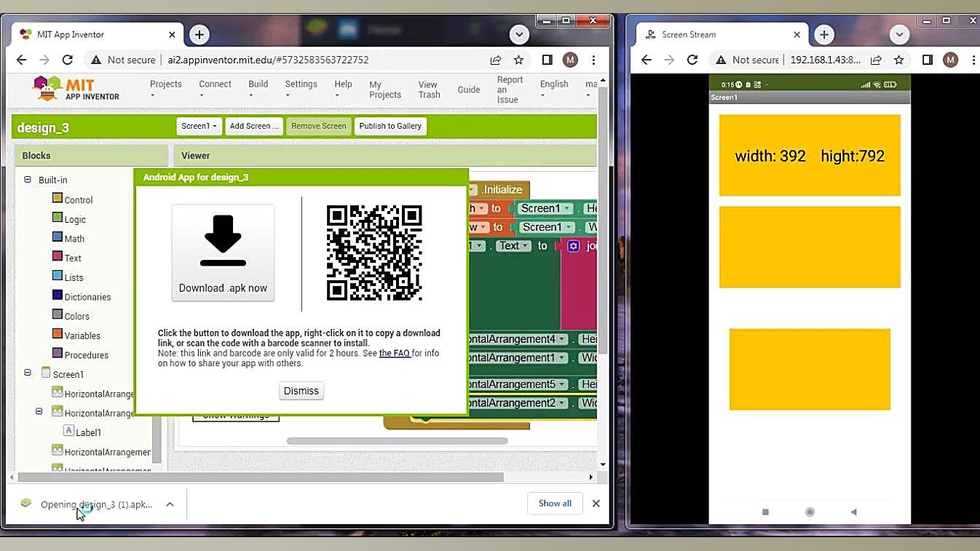The width and height of the screenshot is (980, 551).
Task: Collapse the Screen1 tree node
Action: pos(28,373)
